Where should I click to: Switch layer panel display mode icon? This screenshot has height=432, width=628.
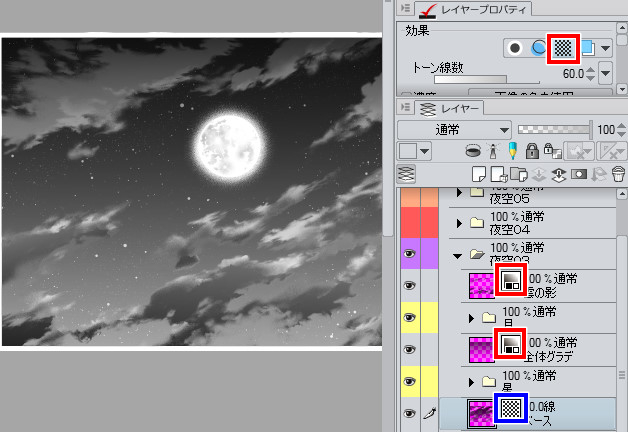click(x=406, y=174)
